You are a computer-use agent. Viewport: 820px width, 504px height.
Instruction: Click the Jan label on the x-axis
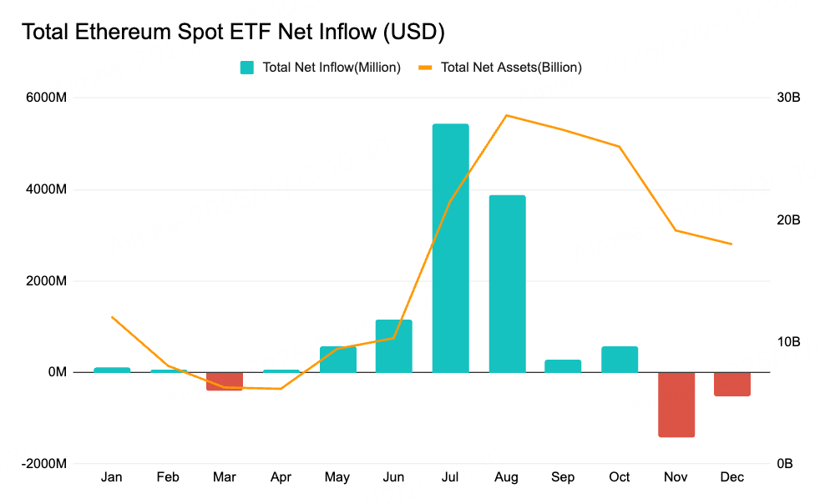111,477
